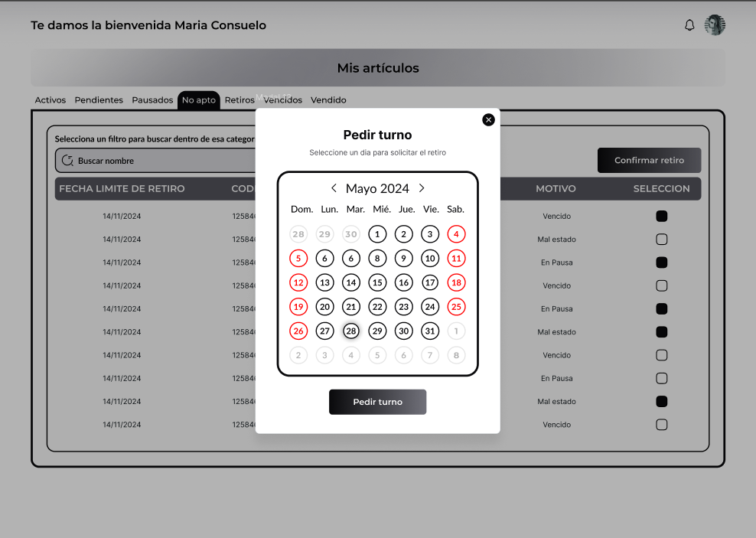Pick the black-circled 8 on Wednesday

click(377, 259)
